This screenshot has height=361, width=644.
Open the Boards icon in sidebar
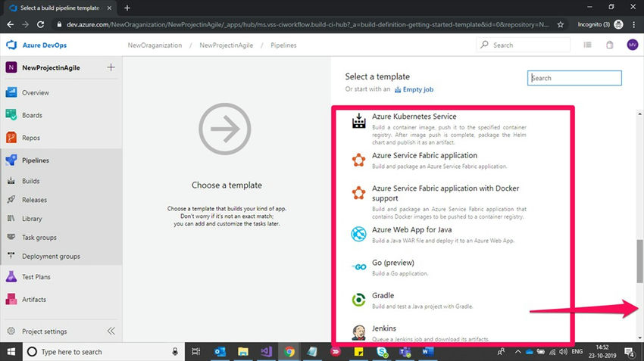coord(11,115)
